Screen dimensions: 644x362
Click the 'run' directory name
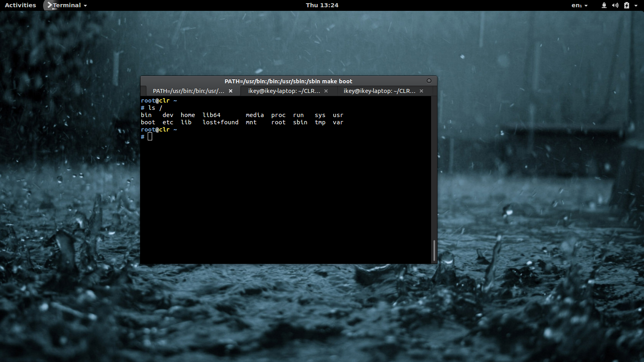pos(298,115)
